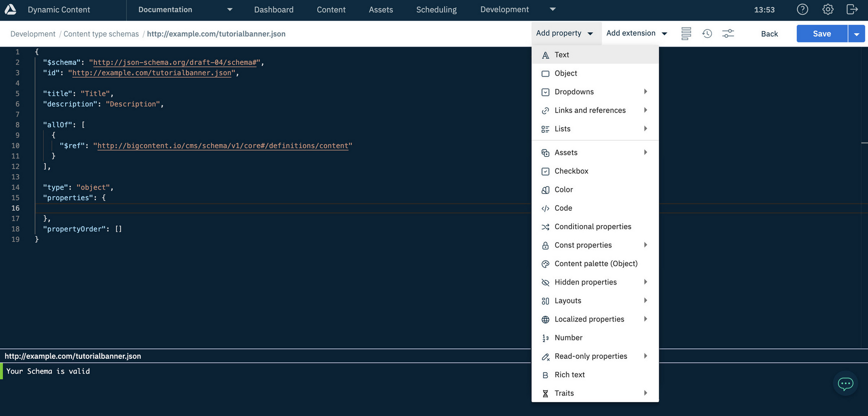The width and height of the screenshot is (868, 416).
Task: Choose Conditional properties menu entry
Action: click(x=595, y=226)
